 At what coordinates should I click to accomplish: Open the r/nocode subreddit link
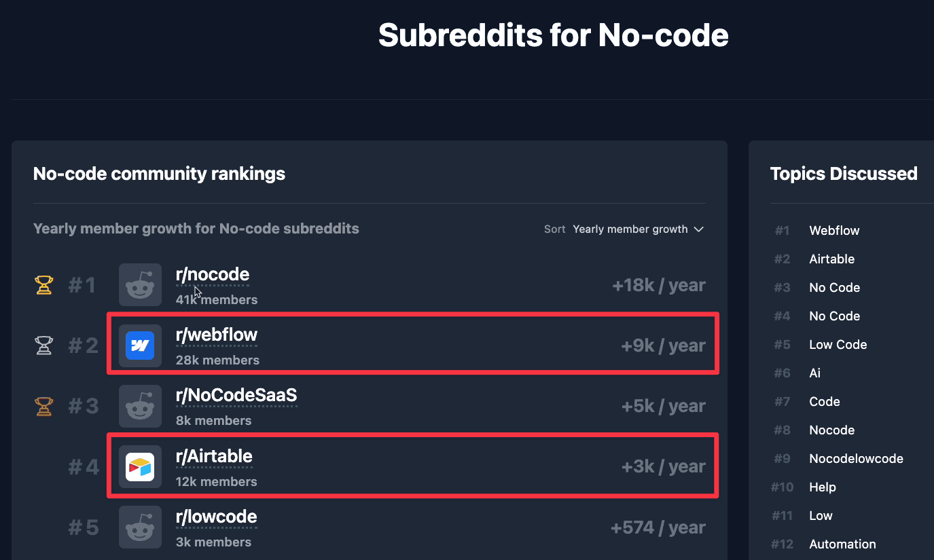213,274
